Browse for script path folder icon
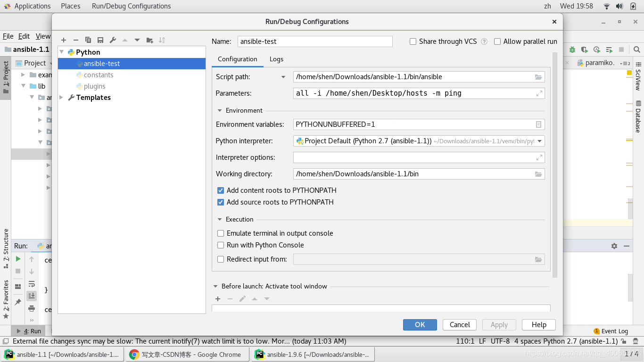 (x=538, y=77)
